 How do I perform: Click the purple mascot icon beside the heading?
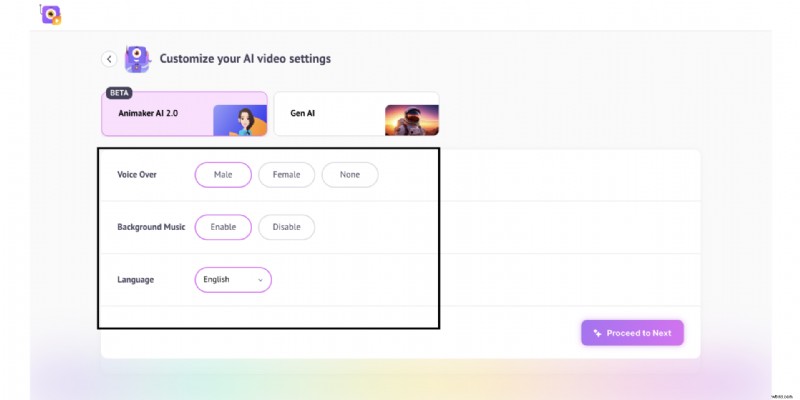(137, 59)
